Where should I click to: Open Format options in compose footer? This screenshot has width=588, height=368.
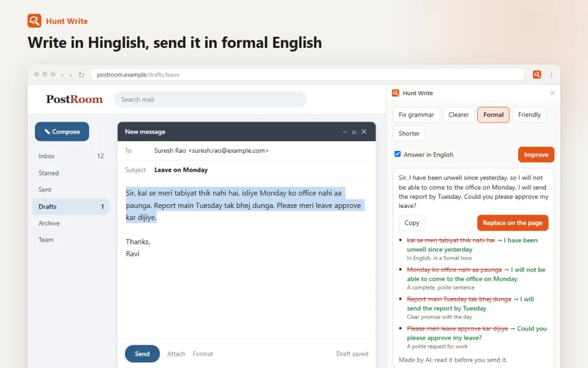coord(203,354)
